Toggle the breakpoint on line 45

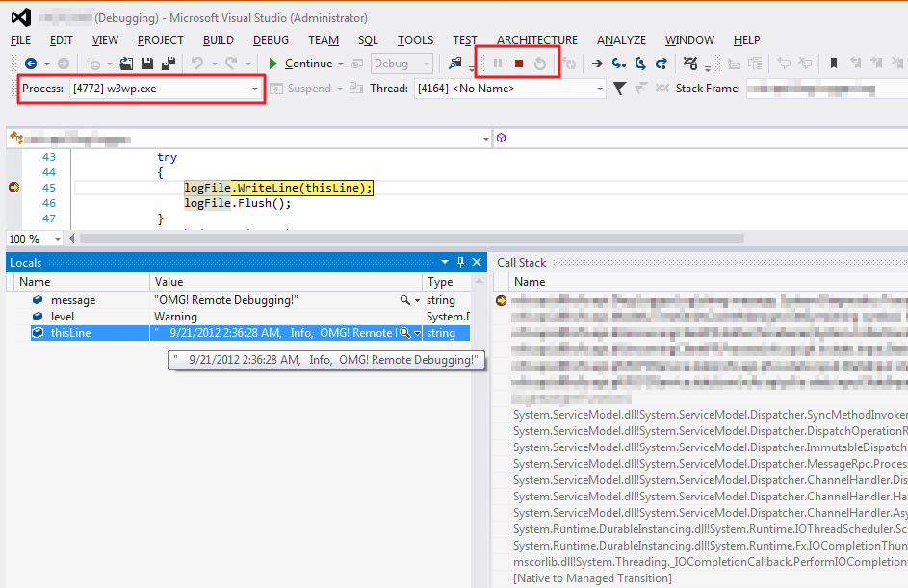pyautogui.click(x=13, y=188)
